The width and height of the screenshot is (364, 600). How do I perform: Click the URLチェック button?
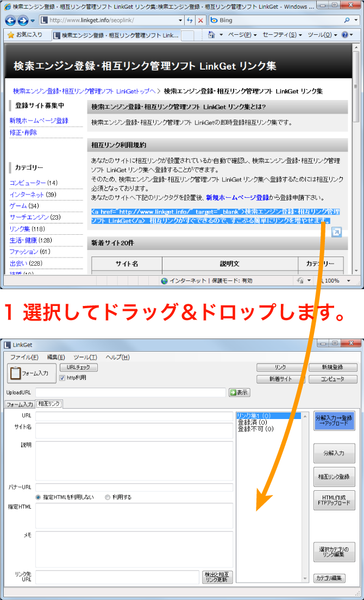click(78, 367)
